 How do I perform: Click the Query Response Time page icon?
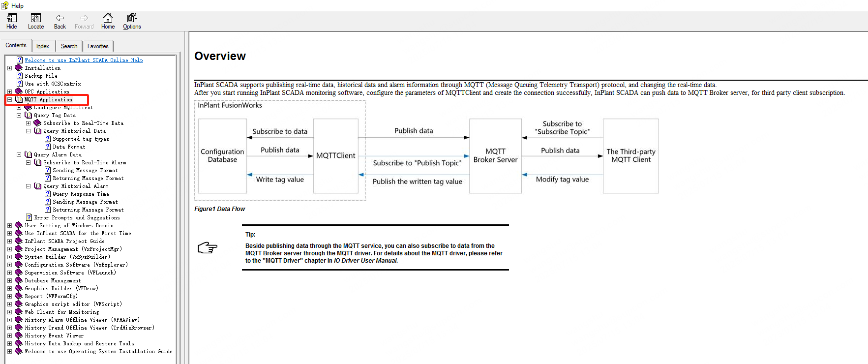48,194
